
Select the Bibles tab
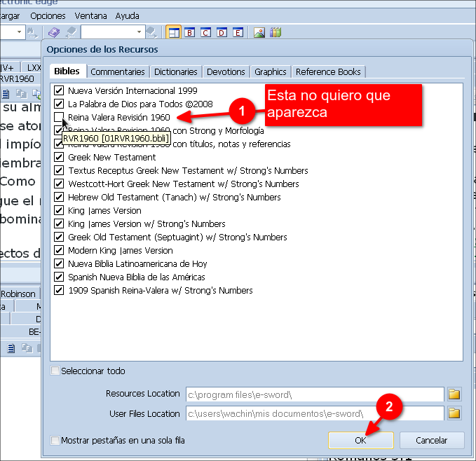click(x=67, y=71)
